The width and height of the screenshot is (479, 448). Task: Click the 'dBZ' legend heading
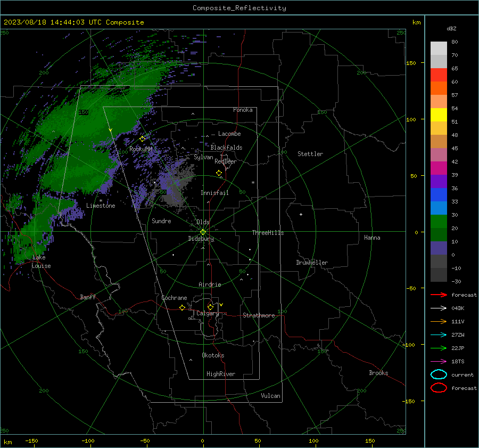pyautogui.click(x=451, y=28)
